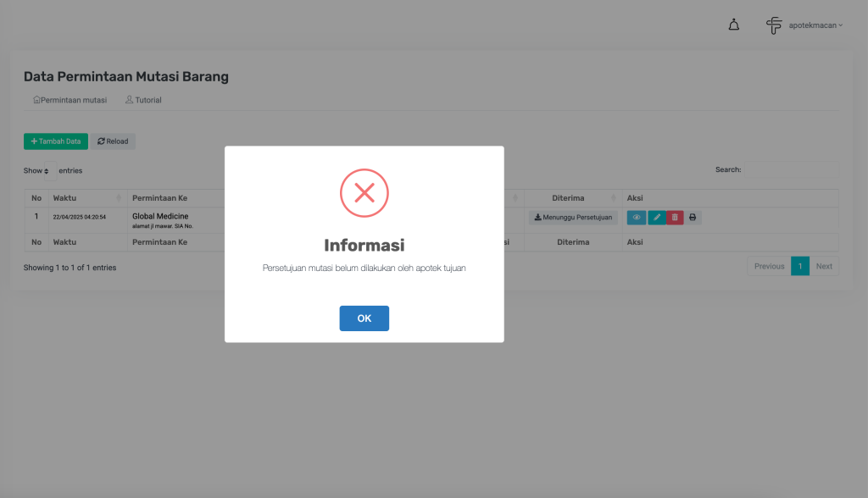The height and width of the screenshot is (498, 868).
Task: Expand the apotekmacan account dropdown
Action: pos(815,25)
